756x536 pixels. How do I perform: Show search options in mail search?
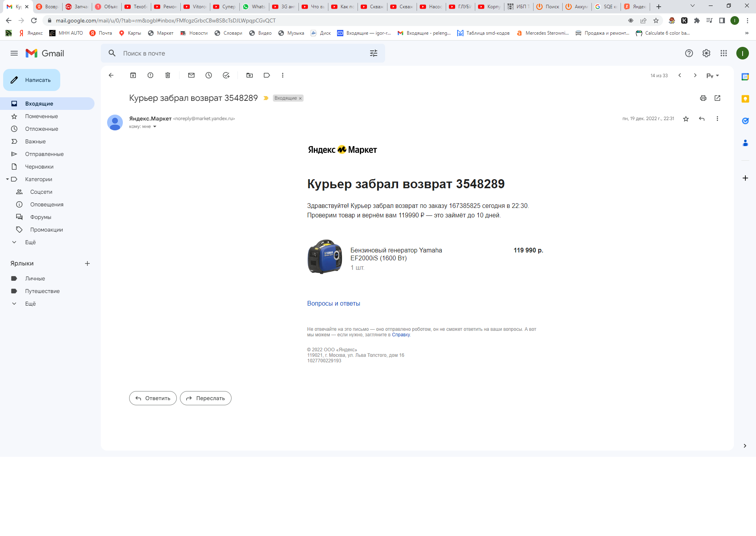[x=374, y=53]
